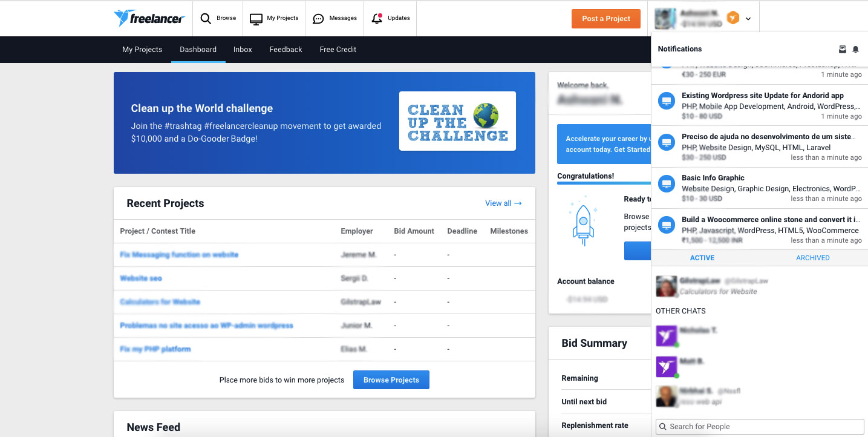The image size is (868, 437).
Task: Click the Bid Amount column header
Action: click(414, 231)
